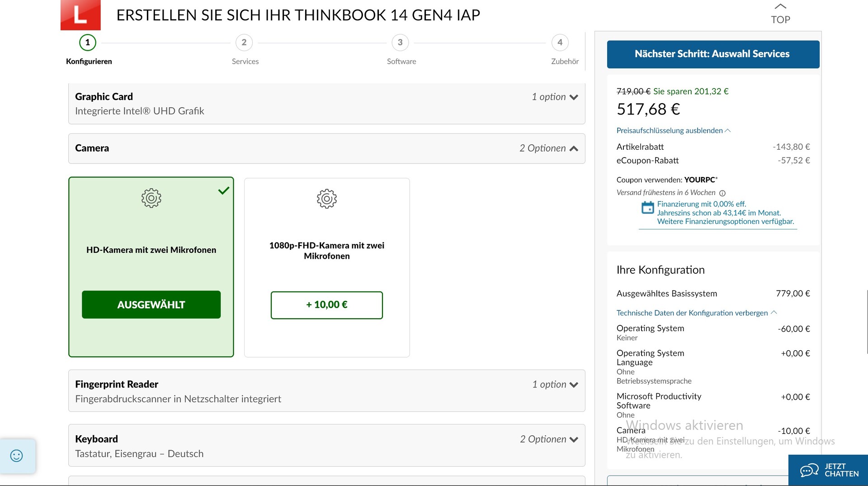The image size is (868, 486).
Task: Open the smiley feedback icon
Action: (17, 456)
